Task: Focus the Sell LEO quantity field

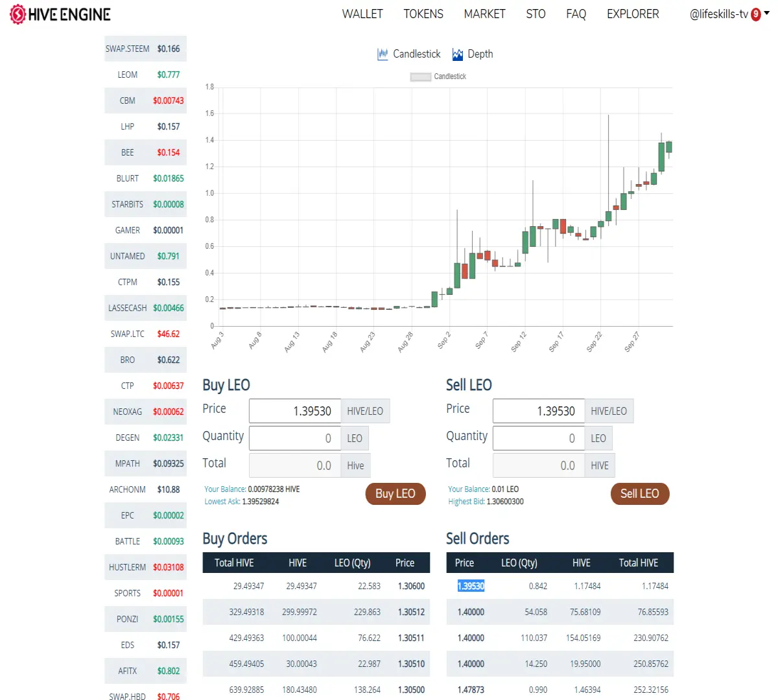Action: click(x=539, y=438)
